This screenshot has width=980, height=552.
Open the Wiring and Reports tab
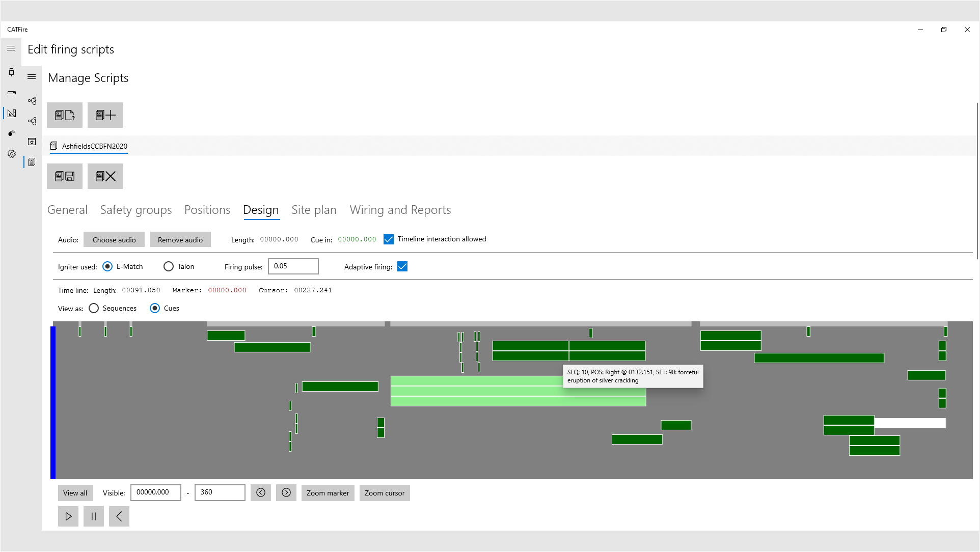[x=400, y=210]
